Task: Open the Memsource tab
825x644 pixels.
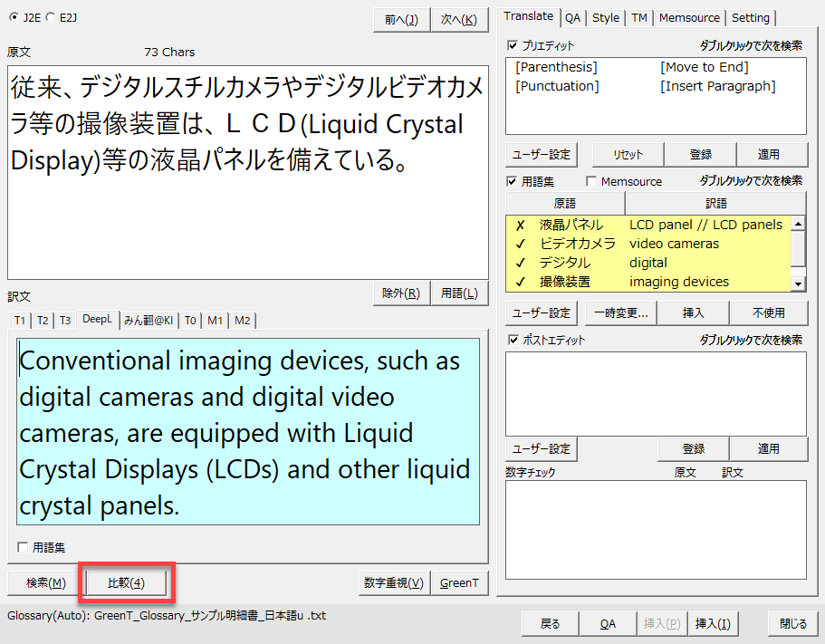Action: [x=689, y=17]
